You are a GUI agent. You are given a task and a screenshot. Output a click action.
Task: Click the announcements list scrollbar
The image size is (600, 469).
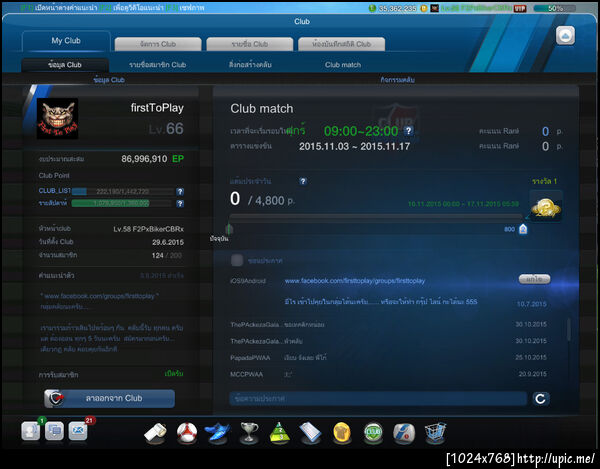coord(569,329)
